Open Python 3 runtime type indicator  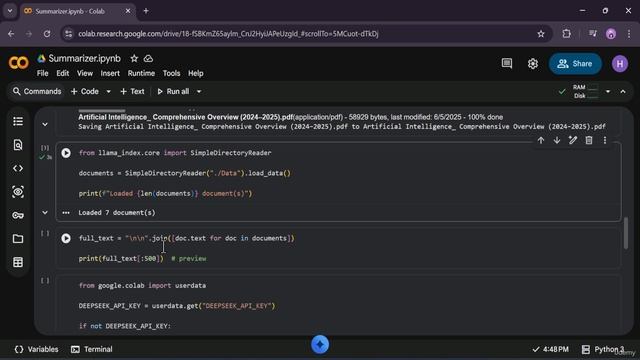coord(603,349)
